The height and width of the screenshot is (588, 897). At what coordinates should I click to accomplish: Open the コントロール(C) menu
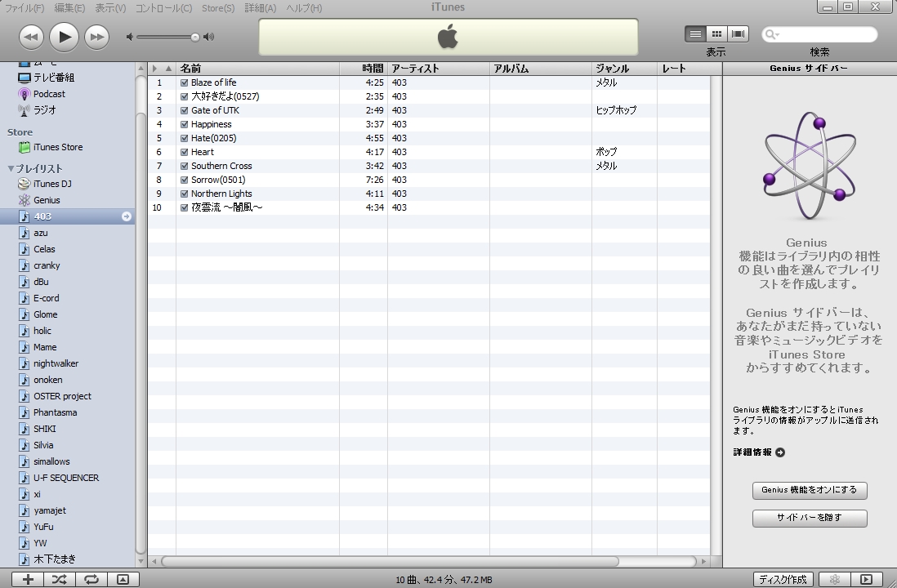click(163, 8)
